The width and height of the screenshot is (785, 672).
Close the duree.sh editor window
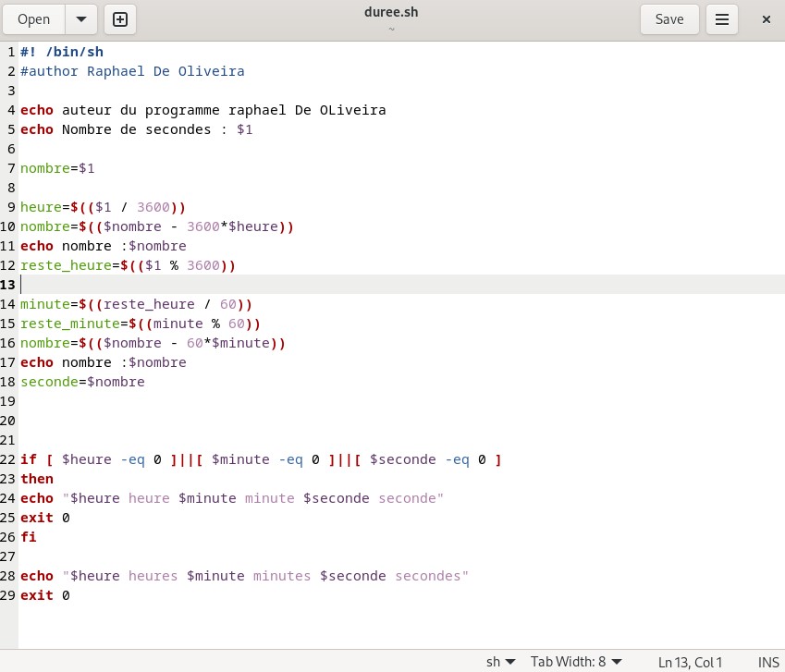point(766,19)
